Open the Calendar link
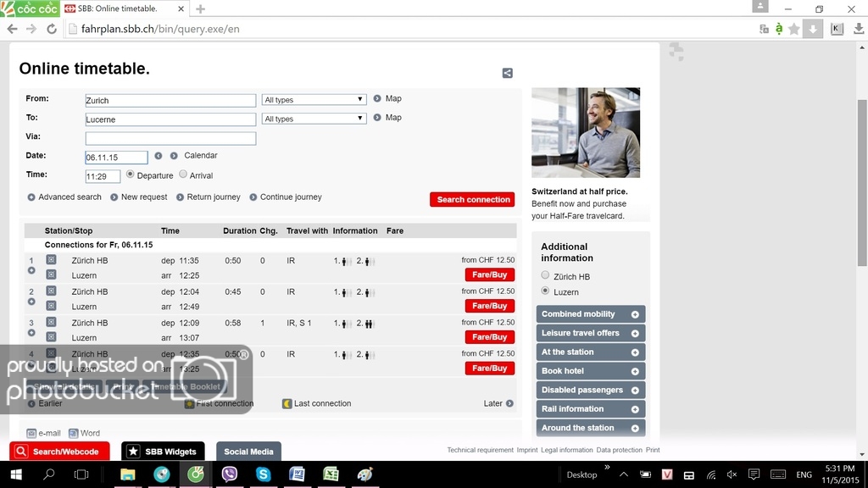Viewport: 868px width, 488px height. (200, 156)
